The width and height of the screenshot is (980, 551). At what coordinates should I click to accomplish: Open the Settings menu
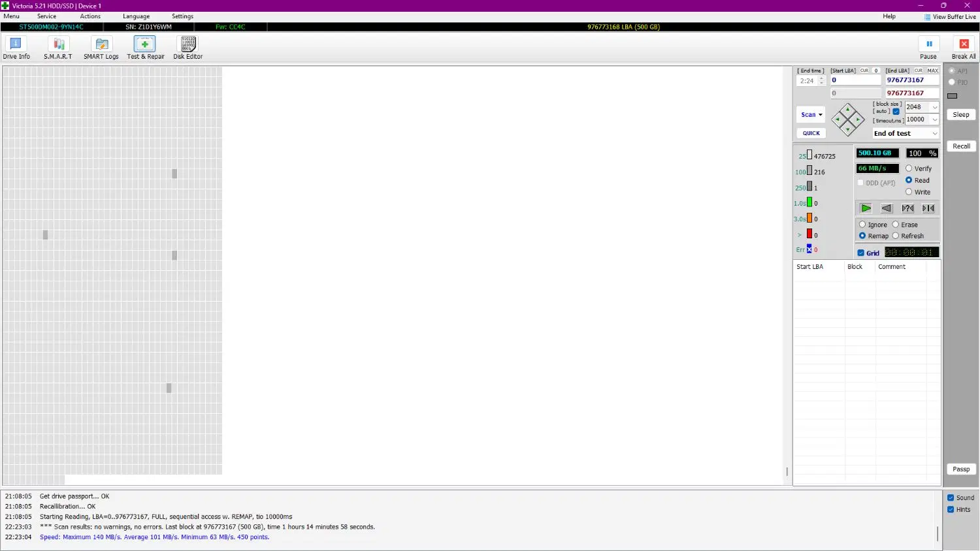[x=182, y=16]
